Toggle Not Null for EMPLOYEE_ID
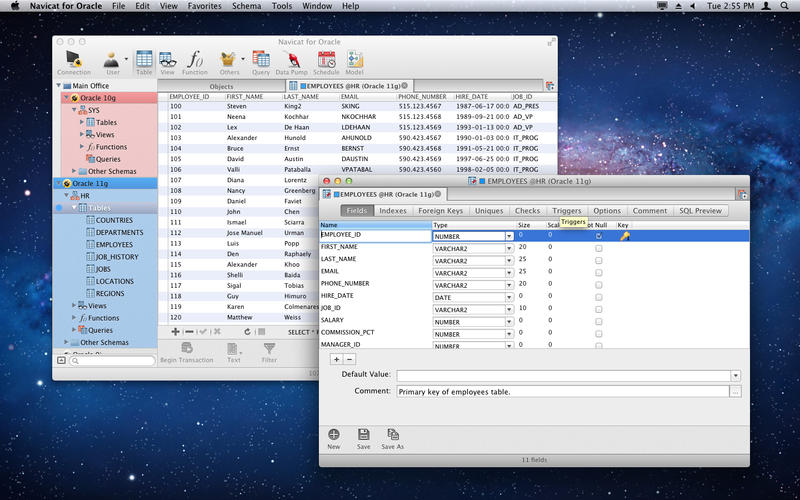Screen dimensions: 800x500 pos(598,236)
